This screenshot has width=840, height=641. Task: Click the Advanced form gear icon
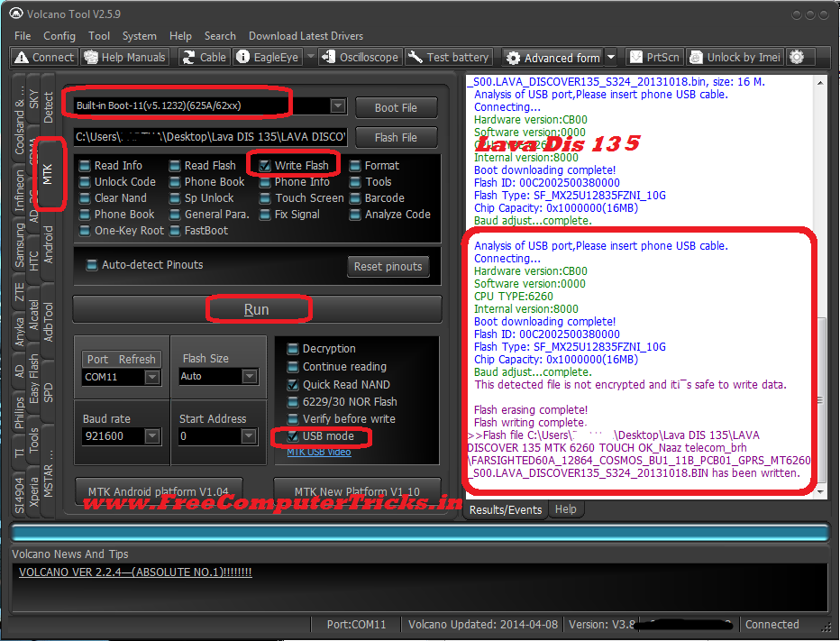tap(513, 58)
